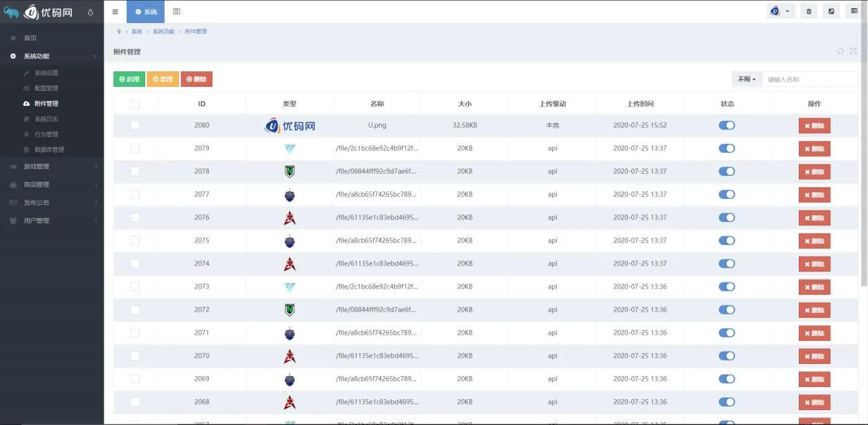
Task: Open the grid layout icon in top bar
Action: pos(176,12)
